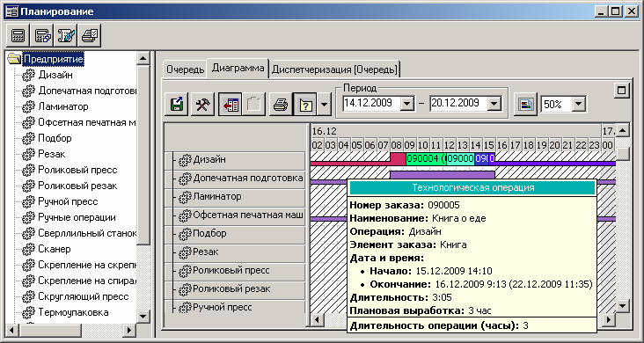Print the diagram with the printer icon

point(281,105)
